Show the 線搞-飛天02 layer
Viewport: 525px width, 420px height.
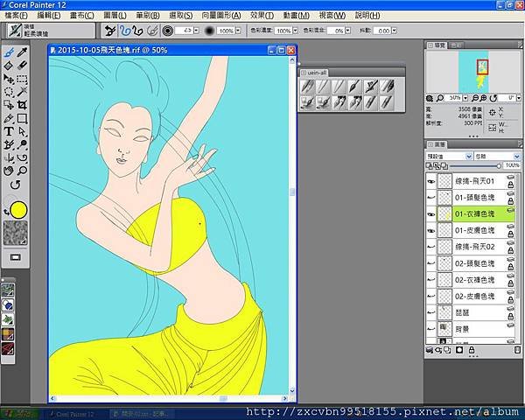pos(431,247)
